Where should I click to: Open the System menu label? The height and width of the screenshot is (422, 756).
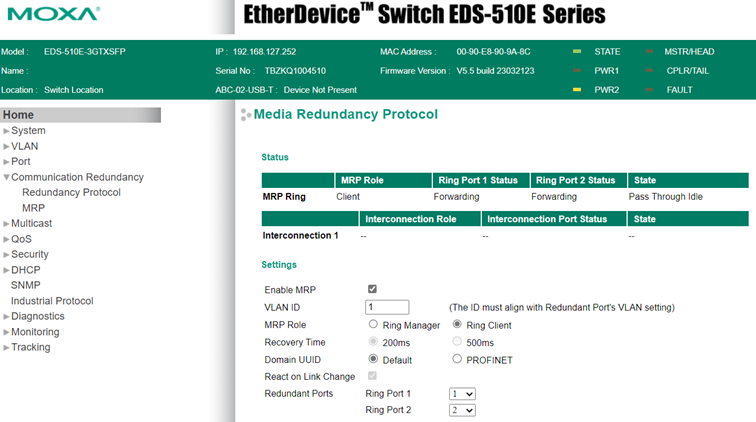tap(28, 131)
